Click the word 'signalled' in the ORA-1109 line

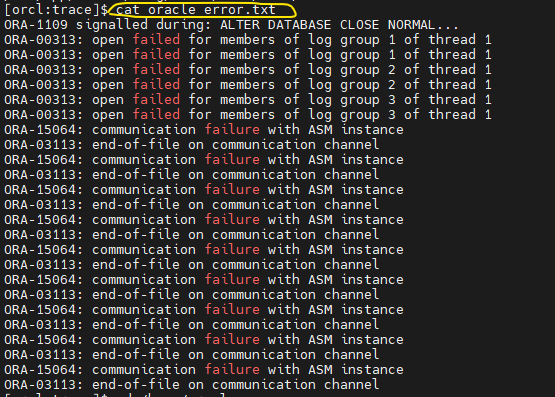pyautogui.click(x=112, y=25)
